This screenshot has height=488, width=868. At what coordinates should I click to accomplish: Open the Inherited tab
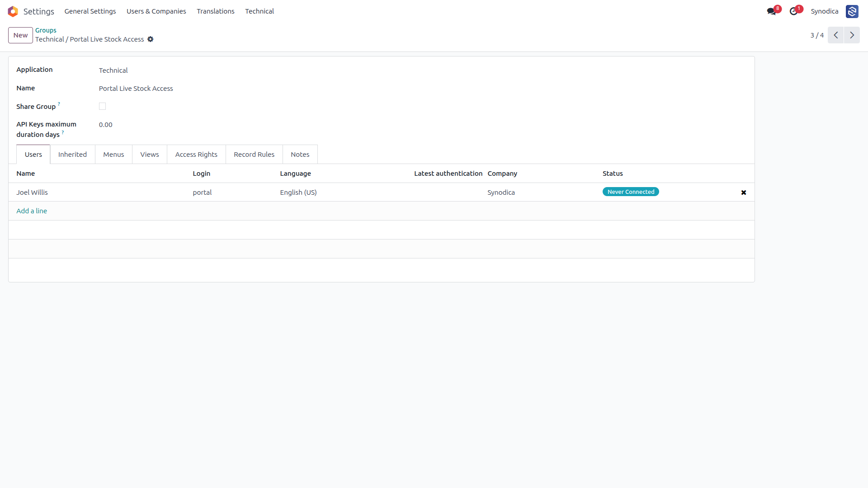(72, 155)
